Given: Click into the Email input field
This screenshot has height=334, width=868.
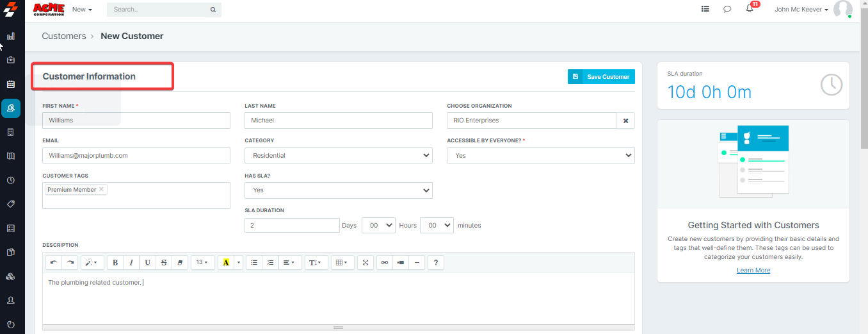Looking at the screenshot, I should click(136, 155).
